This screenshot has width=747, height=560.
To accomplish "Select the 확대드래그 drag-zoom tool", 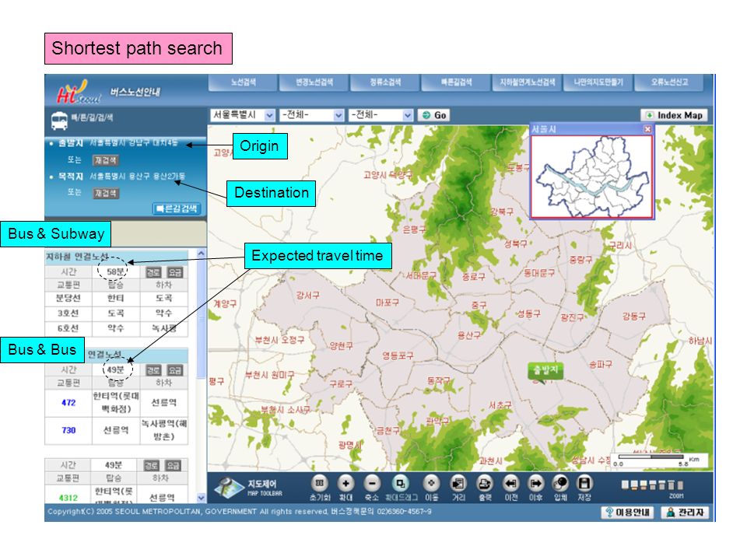I will [x=400, y=484].
